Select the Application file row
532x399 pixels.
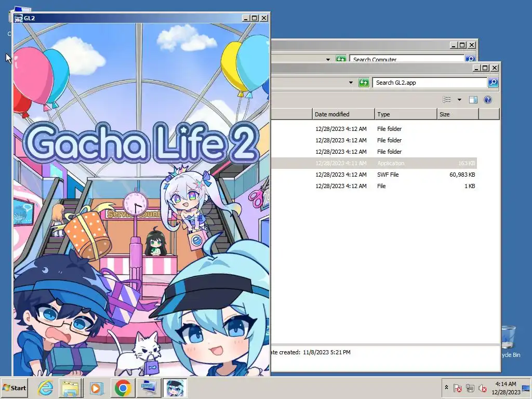pos(374,163)
